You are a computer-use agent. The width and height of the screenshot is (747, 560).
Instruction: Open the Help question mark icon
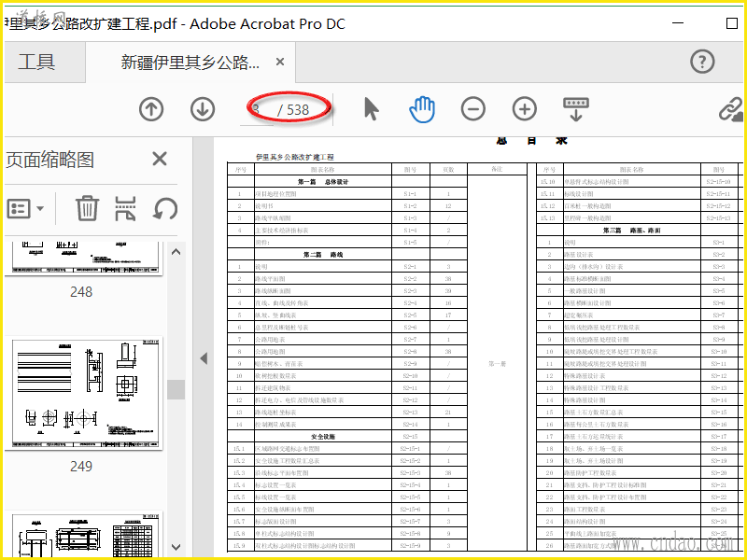coord(702,62)
